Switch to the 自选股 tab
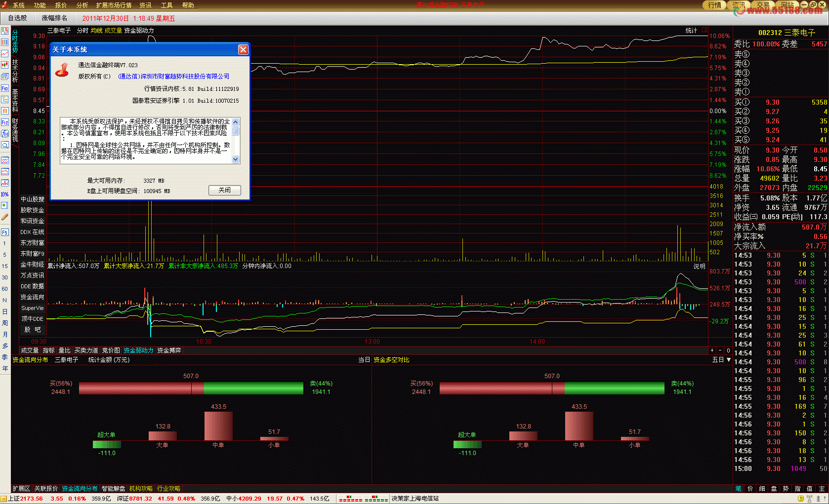829x504 pixels. (x=17, y=18)
